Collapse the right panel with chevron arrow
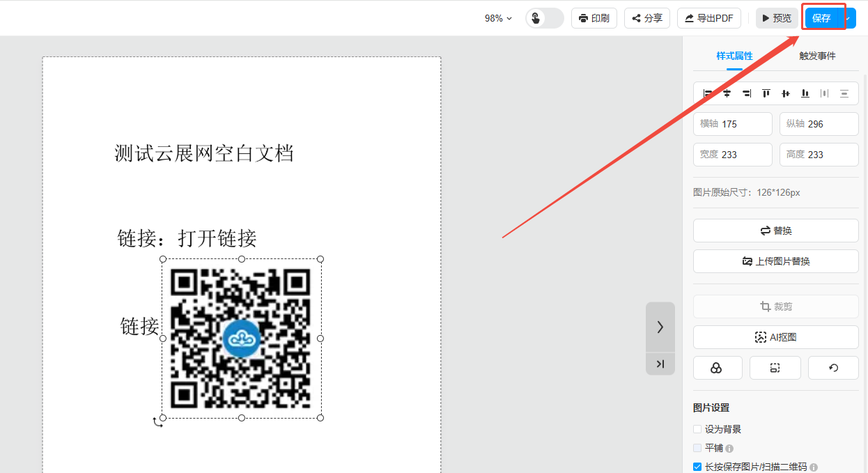The height and width of the screenshot is (473, 868). (660, 327)
